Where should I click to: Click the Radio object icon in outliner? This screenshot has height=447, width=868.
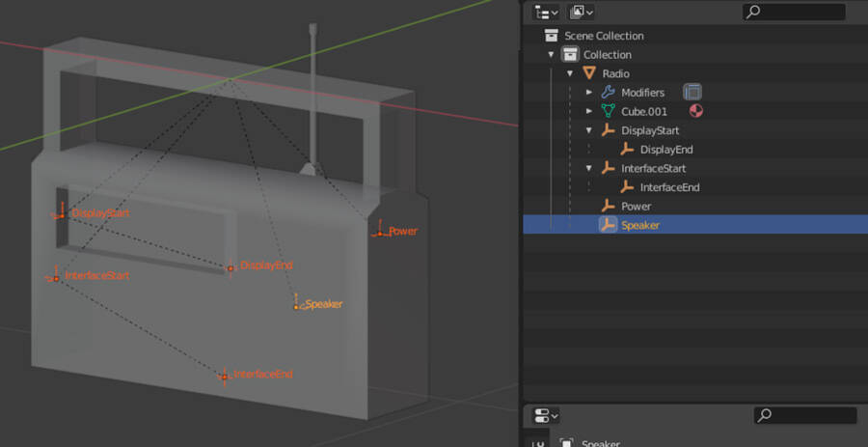coord(589,73)
